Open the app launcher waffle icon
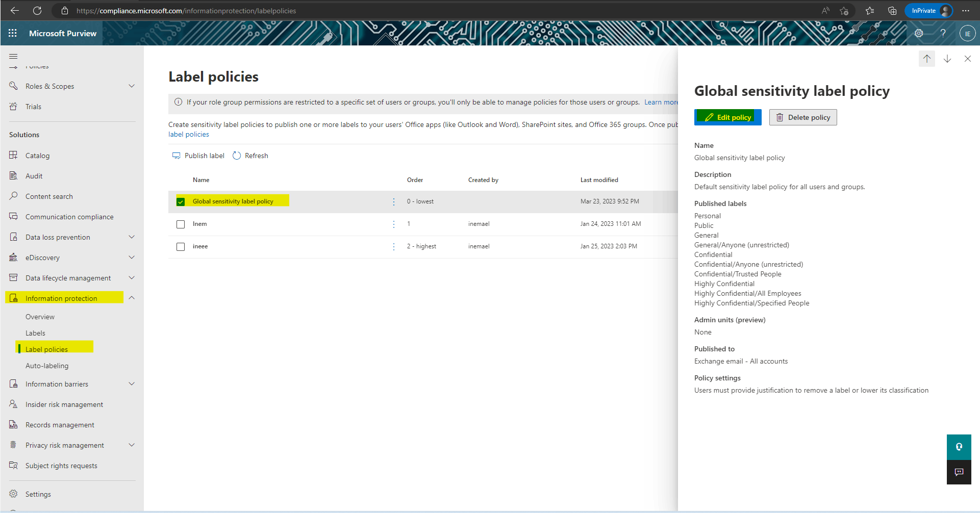Viewport: 980px width, 513px height. point(13,33)
